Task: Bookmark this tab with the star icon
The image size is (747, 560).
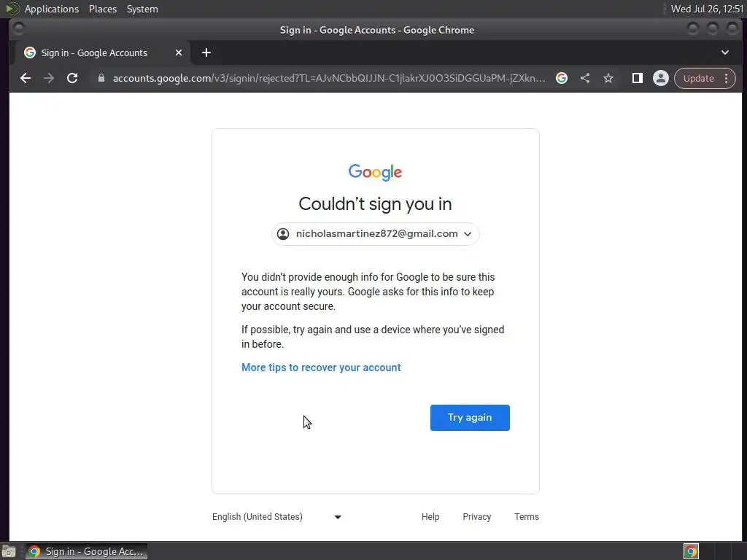Action: 608,78
